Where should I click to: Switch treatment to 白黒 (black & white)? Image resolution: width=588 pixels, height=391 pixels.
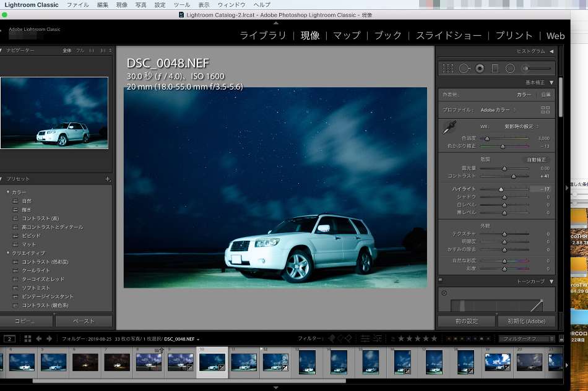click(546, 95)
